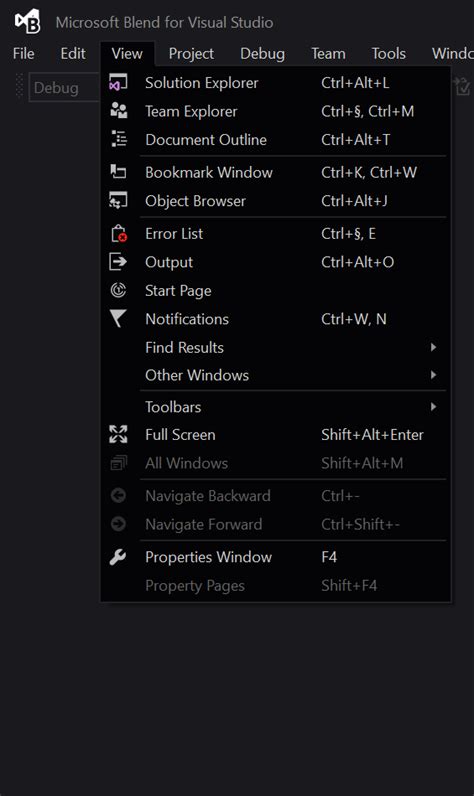
Task: Open the Start Page entry
Action: point(276,290)
